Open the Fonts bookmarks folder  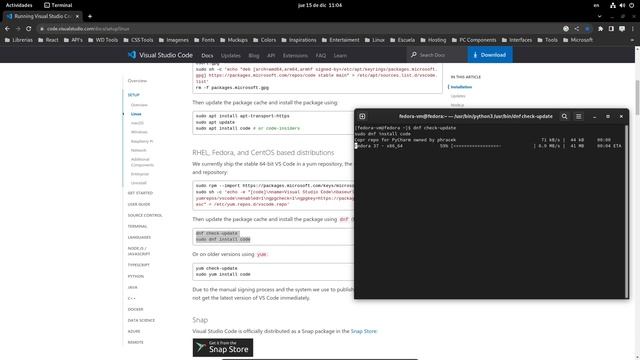click(204, 40)
